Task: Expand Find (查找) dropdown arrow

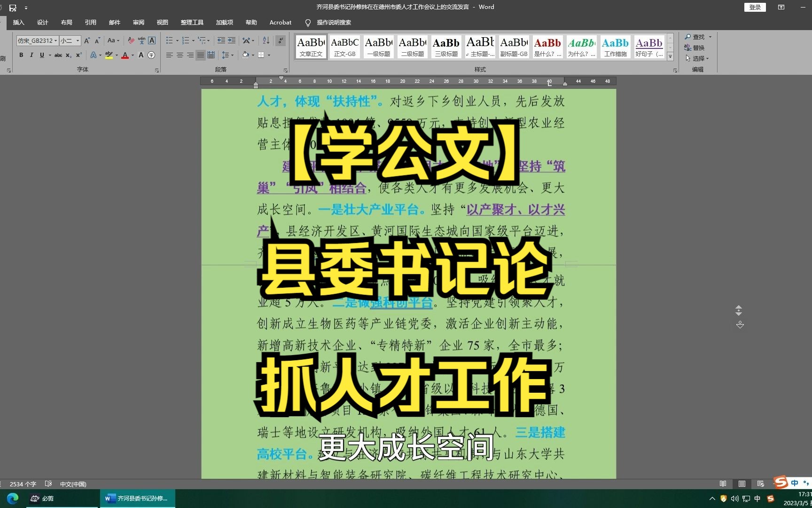Action: pyautogui.click(x=710, y=37)
